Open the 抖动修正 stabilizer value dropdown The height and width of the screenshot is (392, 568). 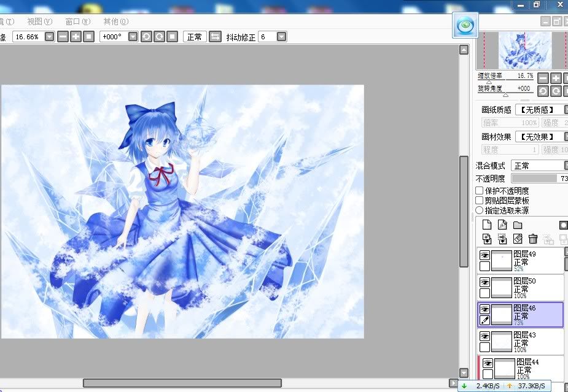point(281,37)
